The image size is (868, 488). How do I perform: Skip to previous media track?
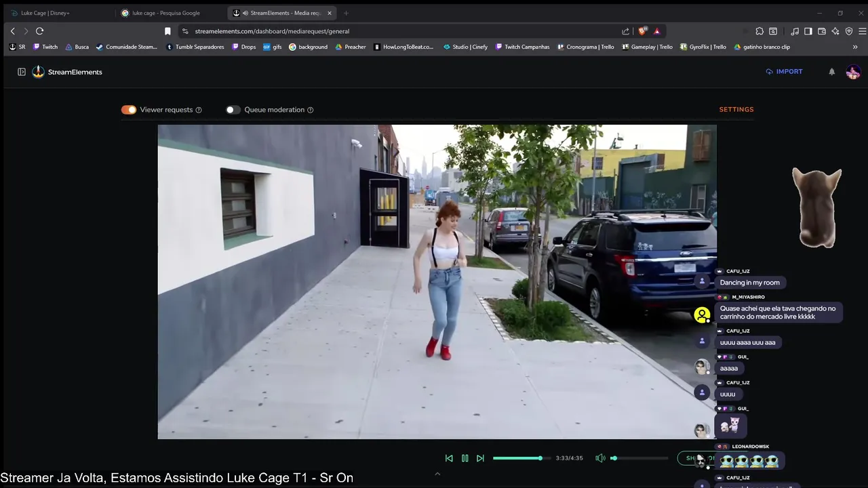click(x=449, y=458)
